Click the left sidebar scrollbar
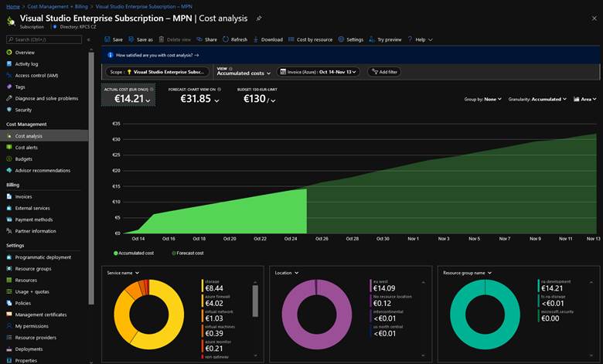 point(91,179)
